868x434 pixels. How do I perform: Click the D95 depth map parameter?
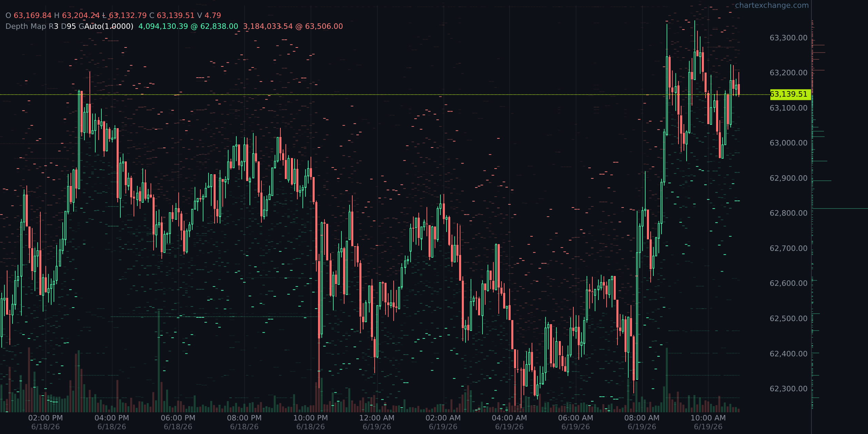point(68,26)
